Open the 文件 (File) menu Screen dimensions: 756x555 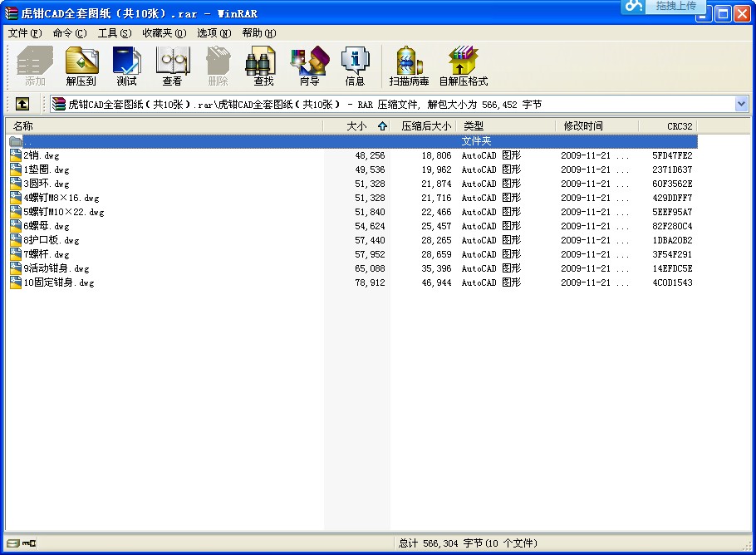[24, 33]
